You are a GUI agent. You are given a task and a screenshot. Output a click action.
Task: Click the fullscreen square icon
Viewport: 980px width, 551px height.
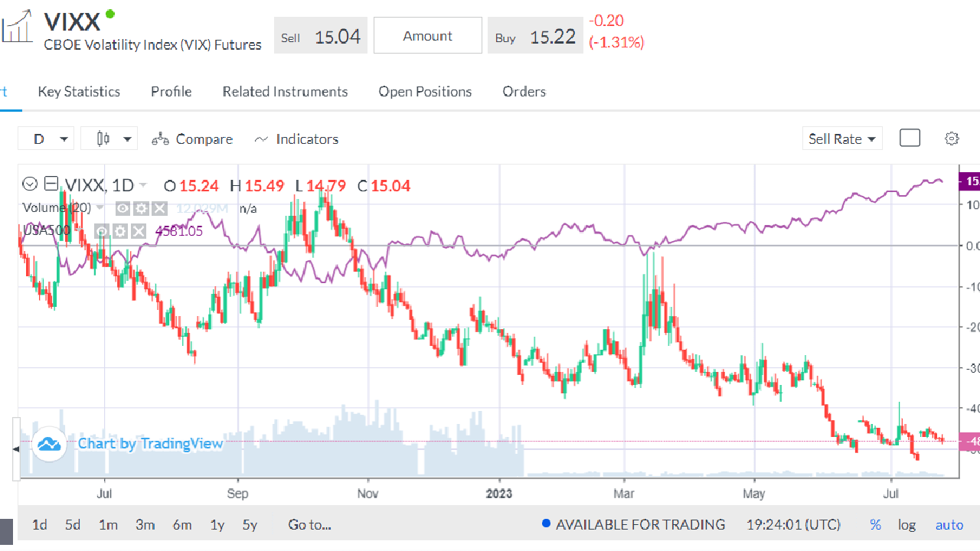tap(910, 138)
